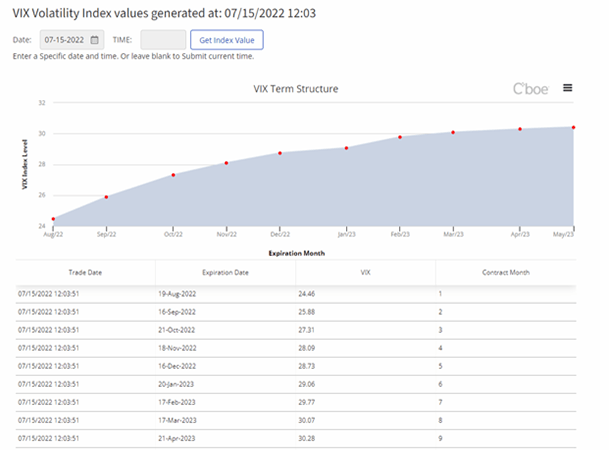
Task: Click the Contract Month column header
Action: click(x=505, y=273)
